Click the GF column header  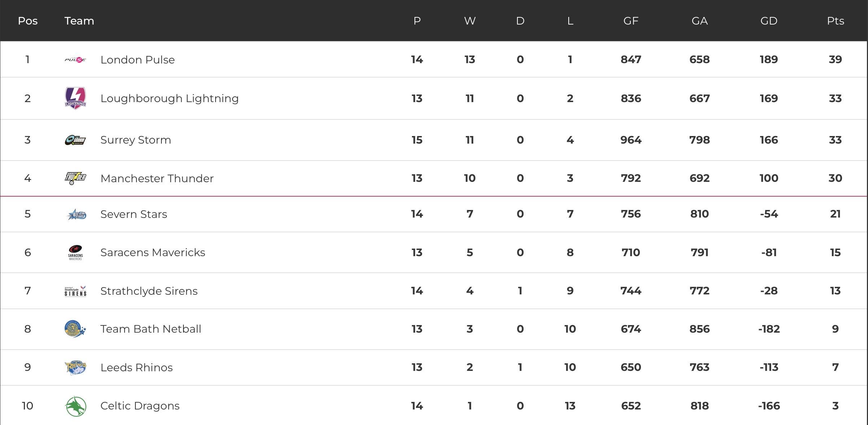631,21
